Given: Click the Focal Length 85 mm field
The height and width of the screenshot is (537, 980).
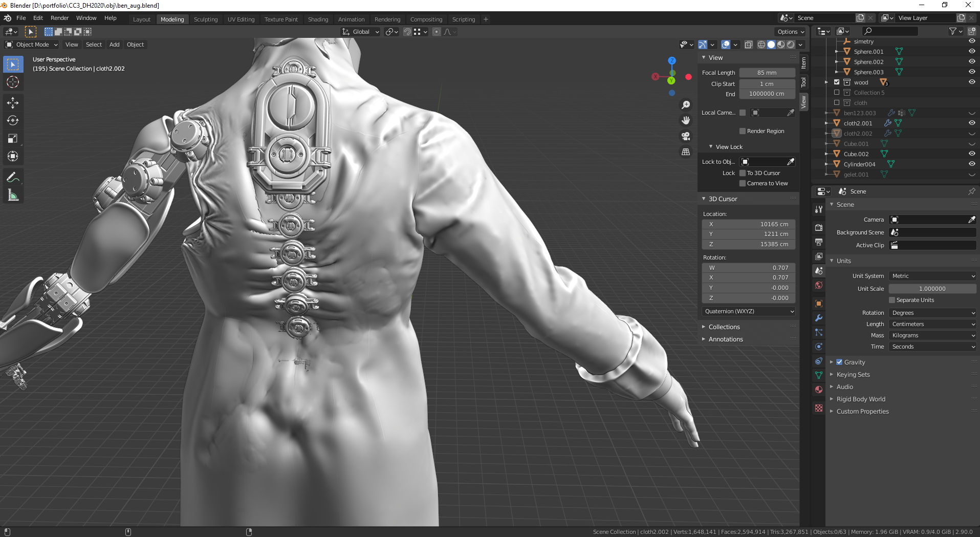Looking at the screenshot, I should pyautogui.click(x=767, y=73).
